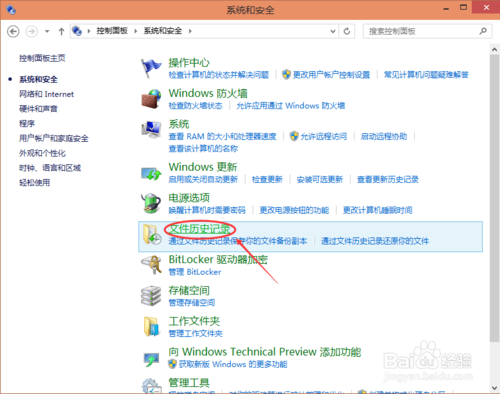500x394 pixels.
Task: Open 时钟、语言和区域 in sidebar
Action: (x=50, y=168)
